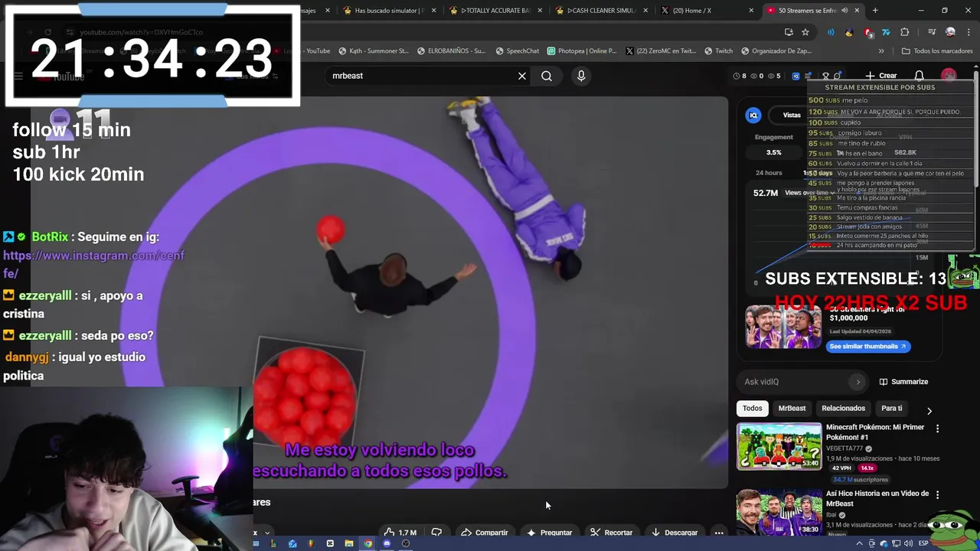Open the Chrome profile avatar
980x551 pixels.
tap(950, 32)
